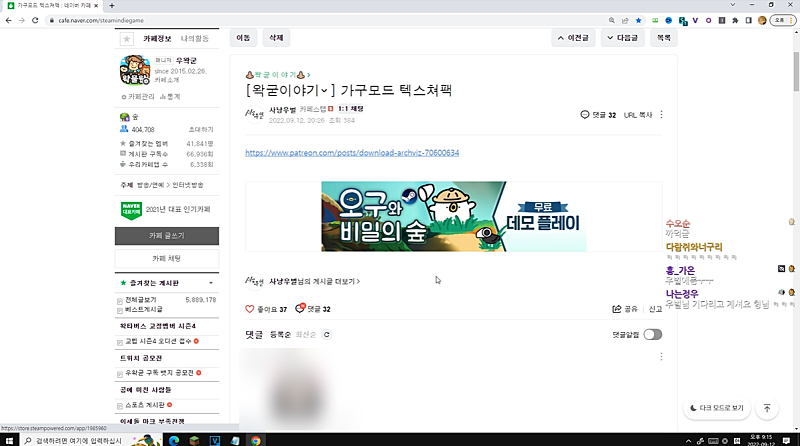Screen dimensions: 800x446
Task: Open the 통계 statistics link
Action: pyautogui.click(x=170, y=96)
